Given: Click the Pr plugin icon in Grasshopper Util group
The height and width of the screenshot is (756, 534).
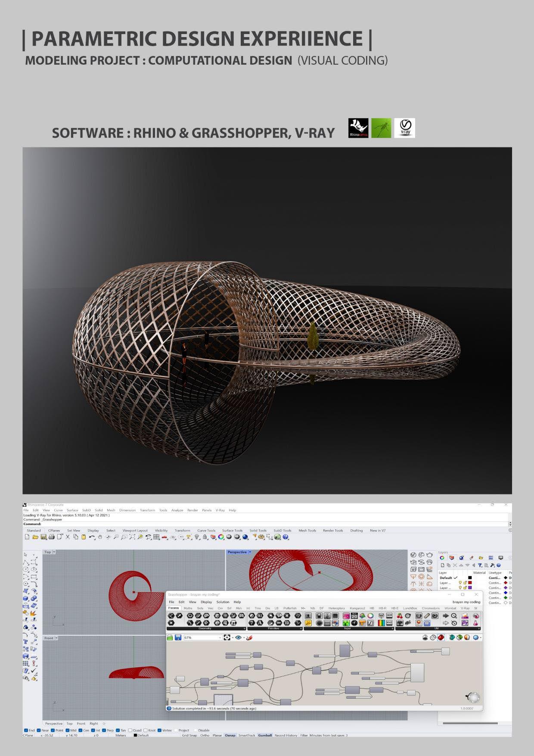Looking at the screenshot, I should pos(465,623).
